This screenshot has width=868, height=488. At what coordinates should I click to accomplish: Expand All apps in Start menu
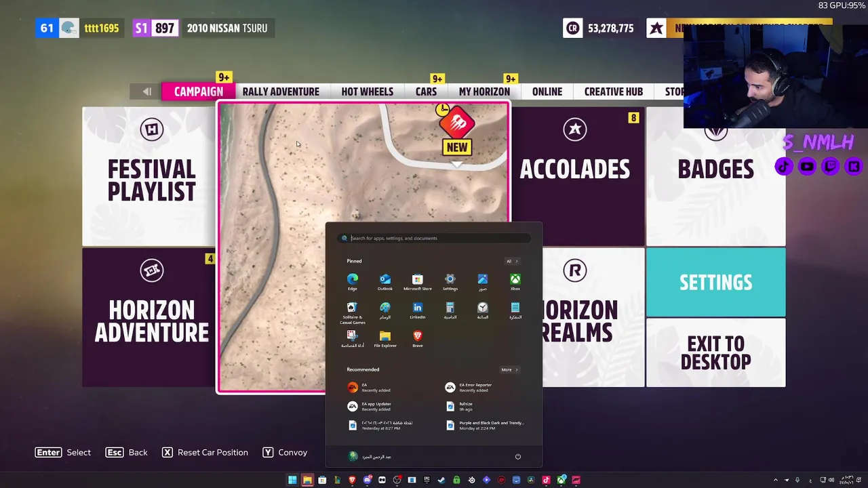click(x=511, y=261)
